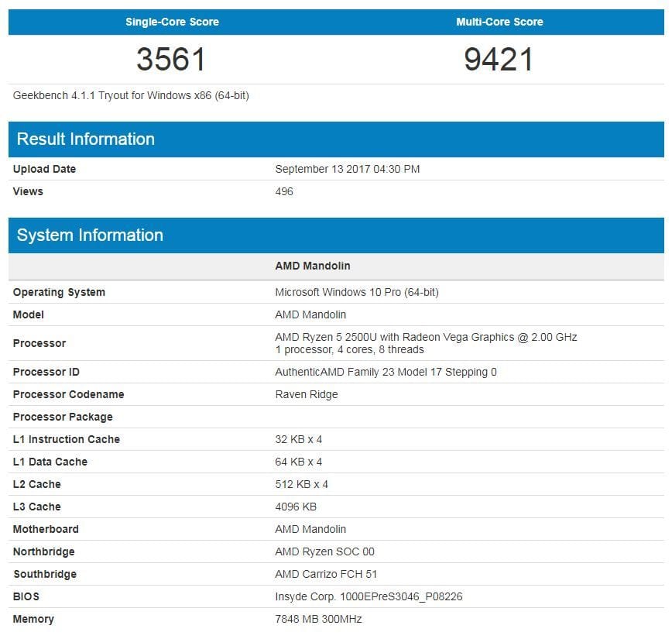Click the Single-Core Score heading
This screenshot has height=639, width=672.
(x=172, y=22)
